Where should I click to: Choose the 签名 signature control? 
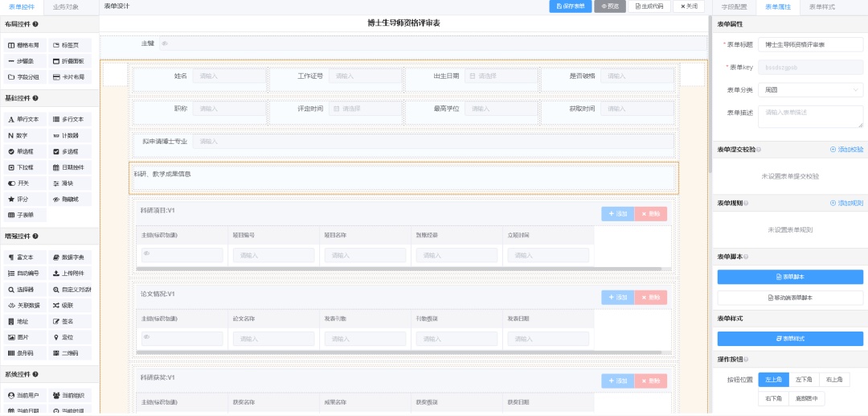point(69,321)
